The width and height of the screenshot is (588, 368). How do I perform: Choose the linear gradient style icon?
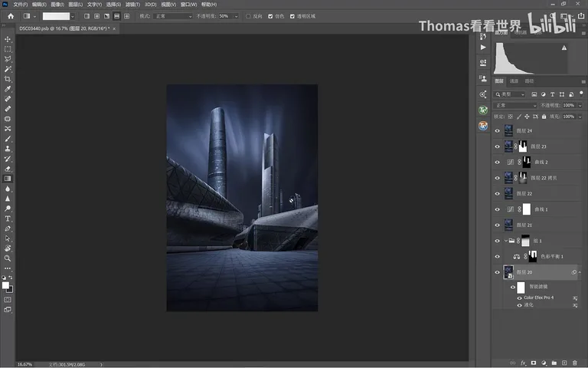[87, 16]
